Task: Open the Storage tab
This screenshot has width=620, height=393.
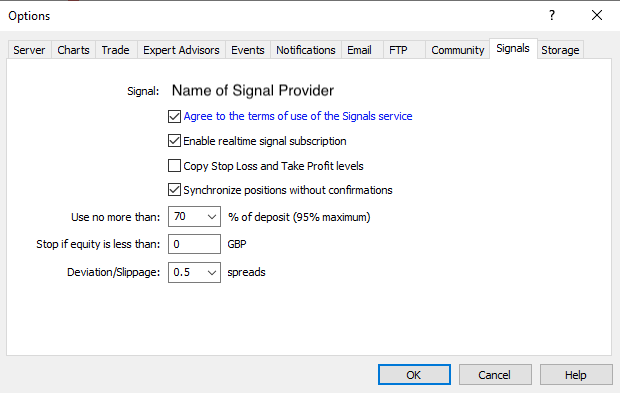Action: 560,50
